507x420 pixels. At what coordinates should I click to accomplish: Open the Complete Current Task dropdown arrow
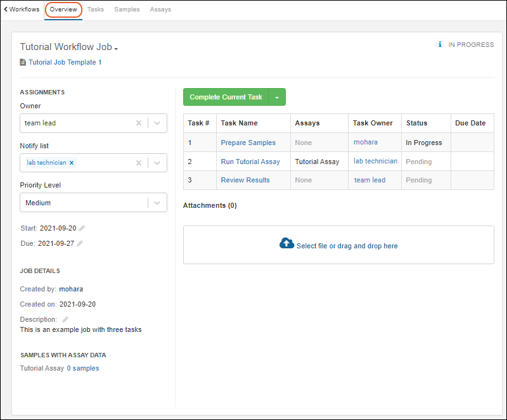(277, 97)
